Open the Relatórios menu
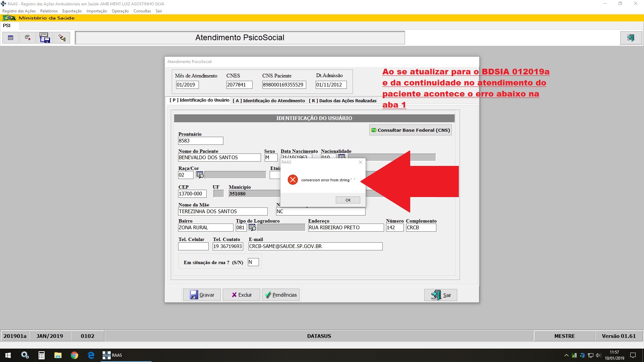Image resolution: width=644 pixels, height=362 pixels. [49, 11]
